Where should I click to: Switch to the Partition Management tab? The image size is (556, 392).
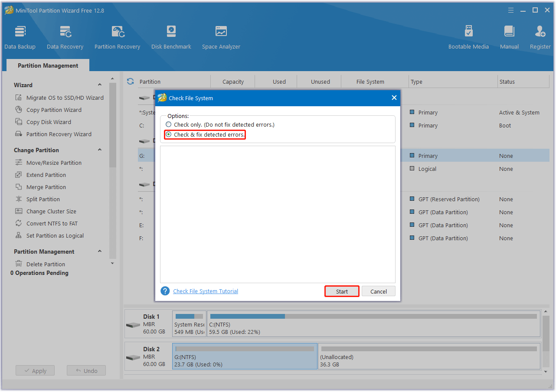(48, 65)
